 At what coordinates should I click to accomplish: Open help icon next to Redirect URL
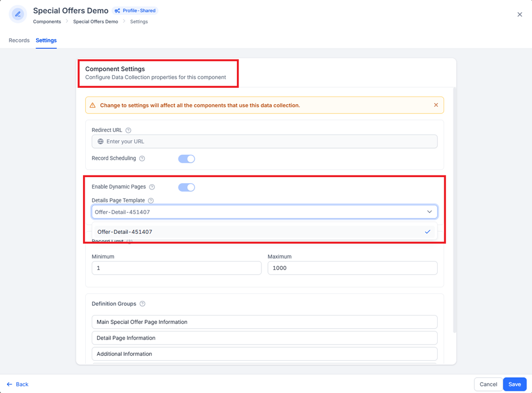pyautogui.click(x=128, y=130)
